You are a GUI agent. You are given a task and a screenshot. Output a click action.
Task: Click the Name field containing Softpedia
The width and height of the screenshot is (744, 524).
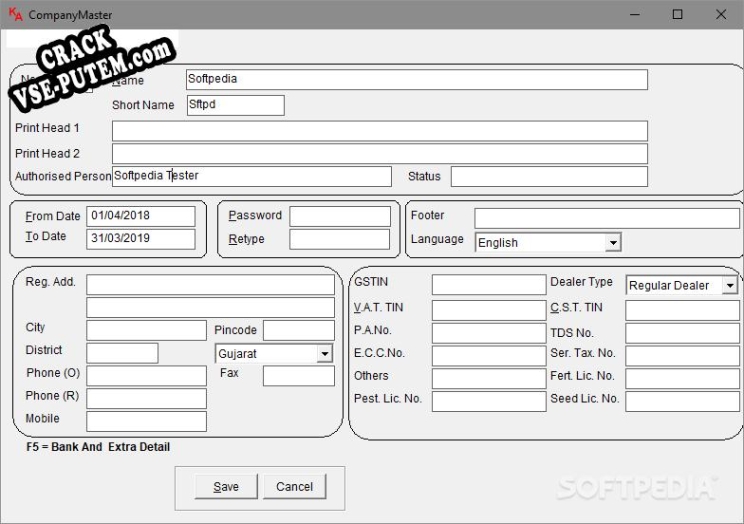tap(417, 79)
